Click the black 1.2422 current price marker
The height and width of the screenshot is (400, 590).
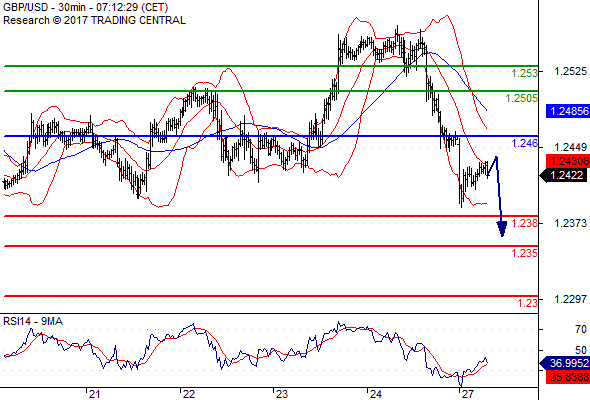tap(565, 175)
